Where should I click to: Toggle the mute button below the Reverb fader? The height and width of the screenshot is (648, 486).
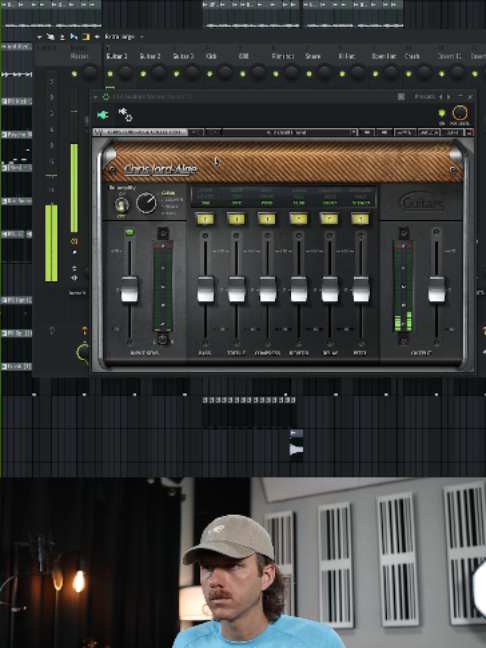(298, 343)
